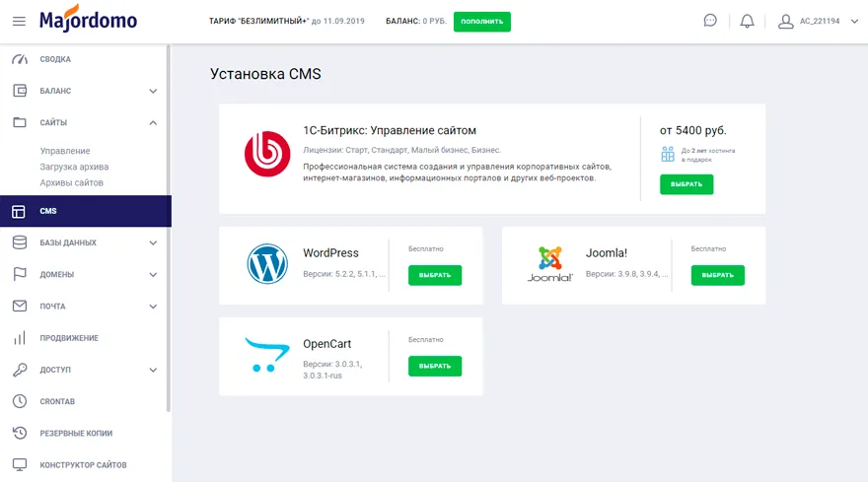Open the Загрузка архива submenu link
Image resolution: width=868 pixels, height=482 pixels.
click(x=74, y=167)
